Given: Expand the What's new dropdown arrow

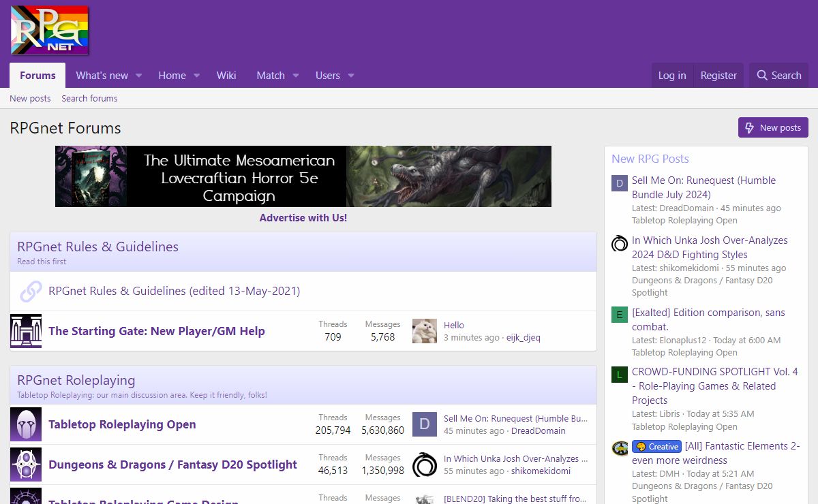Looking at the screenshot, I should [x=138, y=76].
